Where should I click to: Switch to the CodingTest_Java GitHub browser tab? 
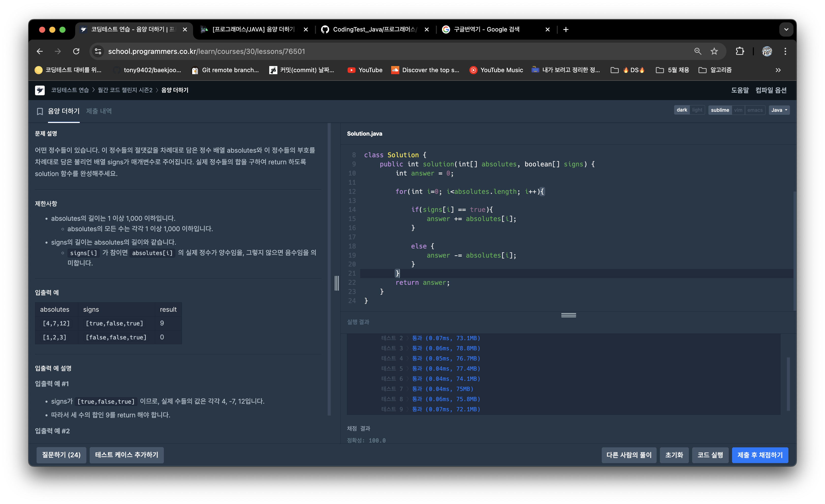374,29
